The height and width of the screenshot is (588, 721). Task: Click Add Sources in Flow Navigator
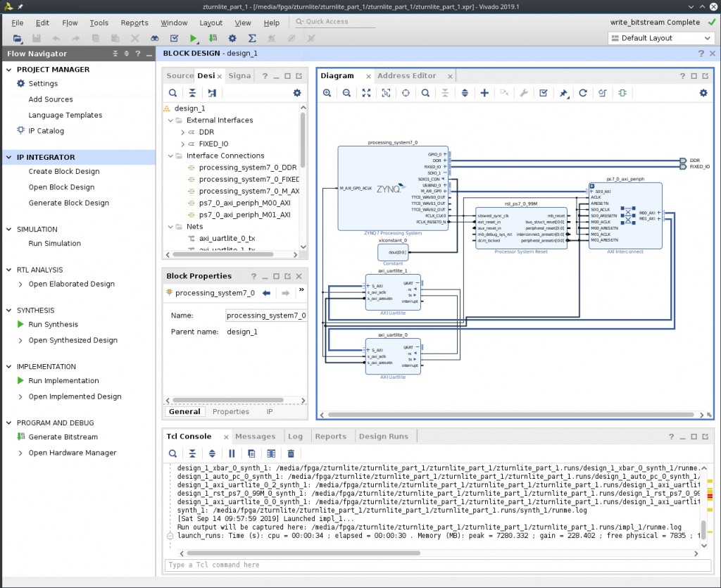[51, 99]
